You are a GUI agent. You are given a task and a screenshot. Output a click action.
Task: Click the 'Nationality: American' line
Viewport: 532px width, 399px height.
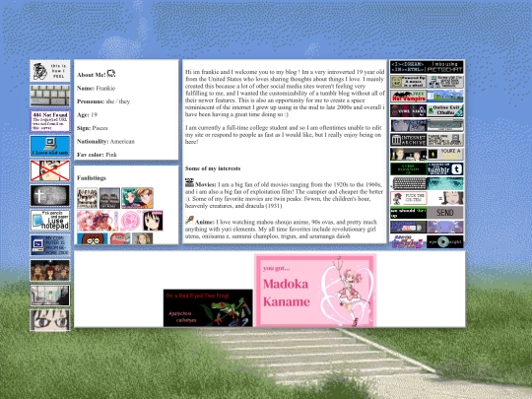[x=105, y=141]
